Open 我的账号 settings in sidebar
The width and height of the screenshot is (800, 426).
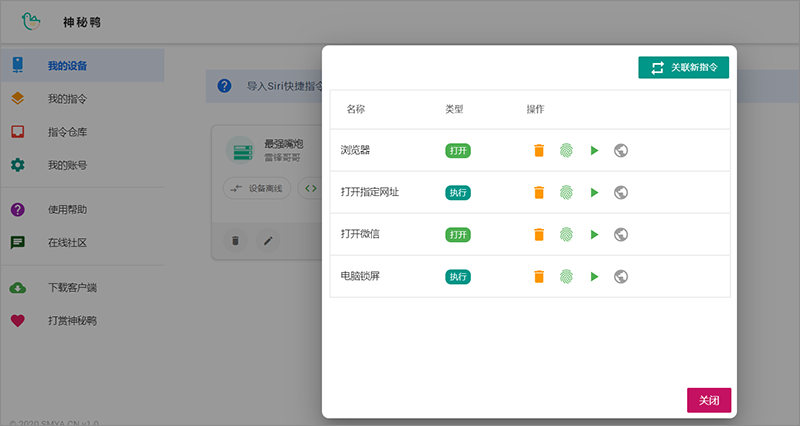67,165
